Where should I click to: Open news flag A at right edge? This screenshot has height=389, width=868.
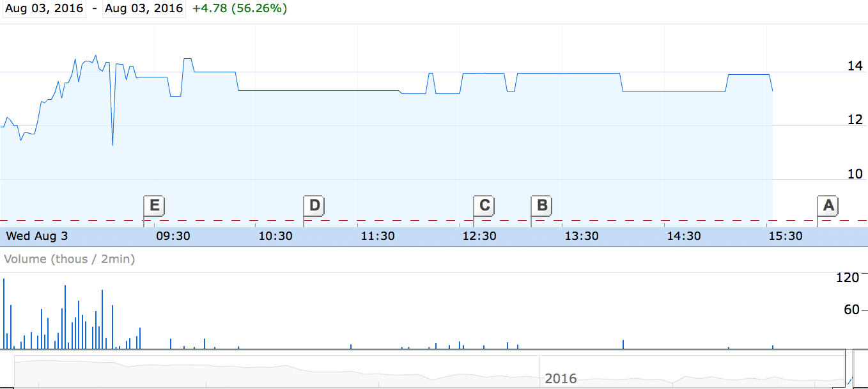coord(828,205)
